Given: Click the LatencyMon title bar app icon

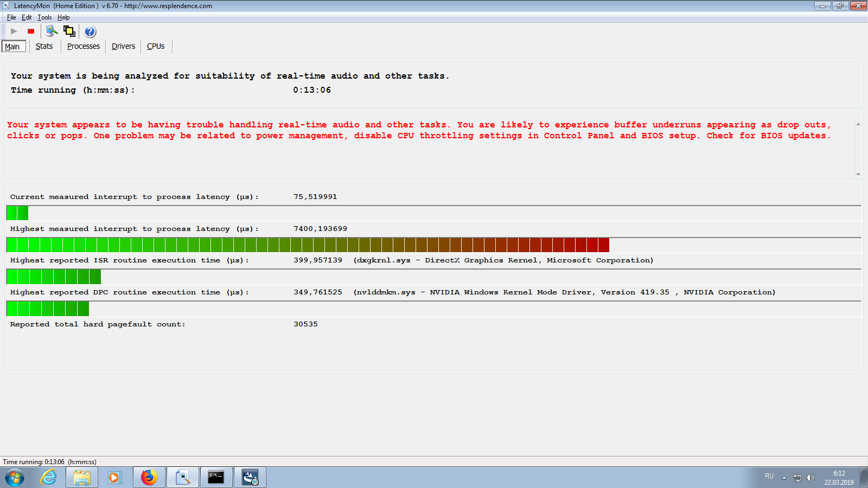Looking at the screenshot, I should [6, 6].
